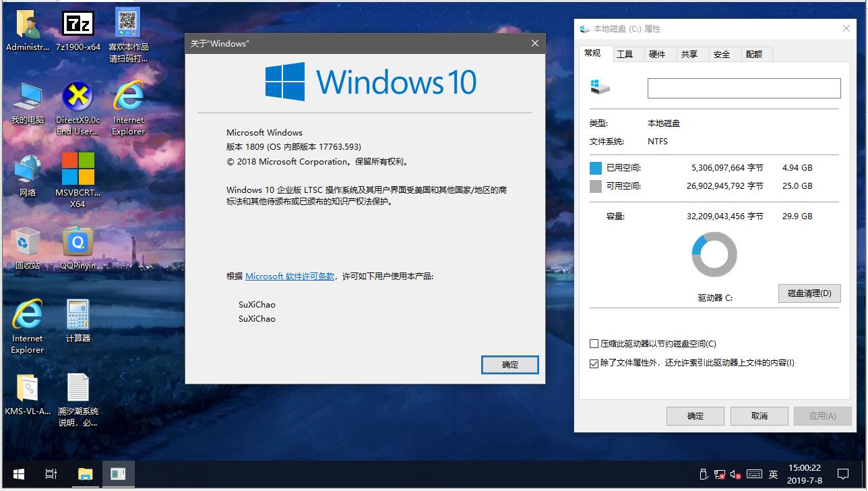Open the 溯汐潮系统说明 text file icon
The width and height of the screenshot is (868, 491).
[x=77, y=400]
